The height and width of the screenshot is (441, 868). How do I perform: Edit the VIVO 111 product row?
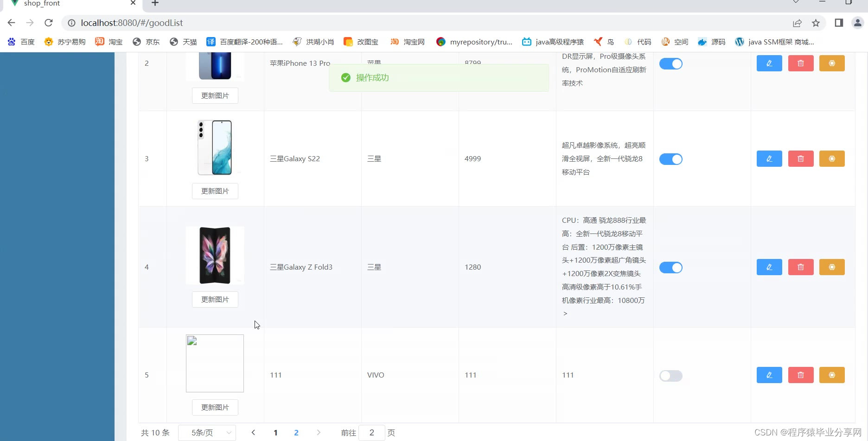(769, 375)
